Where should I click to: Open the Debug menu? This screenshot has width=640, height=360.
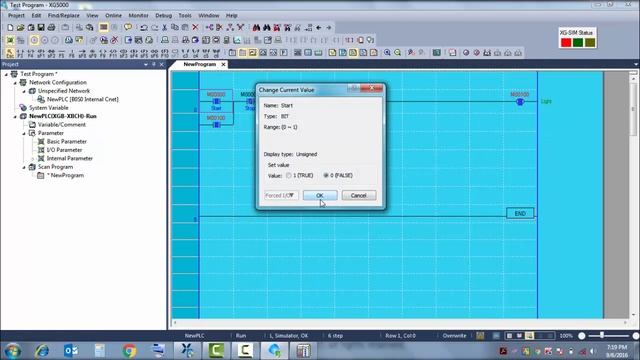click(x=163, y=16)
